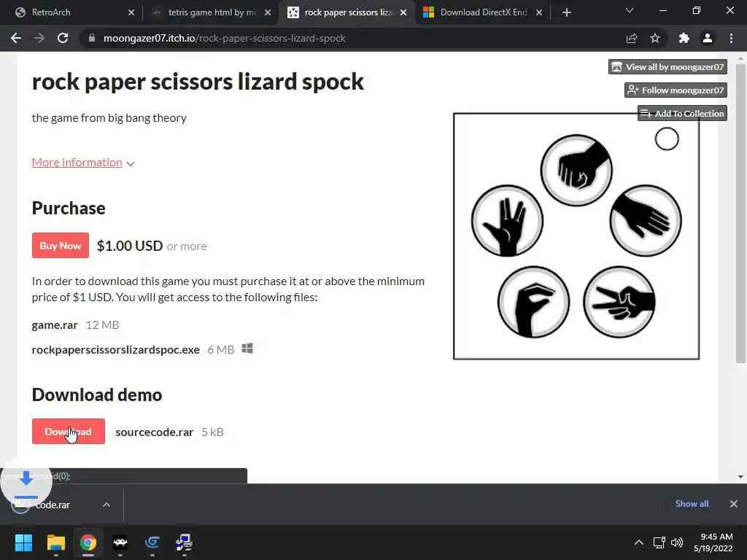The width and height of the screenshot is (747, 560).
Task: Open Chrome three-dot menu
Action: pyautogui.click(x=731, y=38)
